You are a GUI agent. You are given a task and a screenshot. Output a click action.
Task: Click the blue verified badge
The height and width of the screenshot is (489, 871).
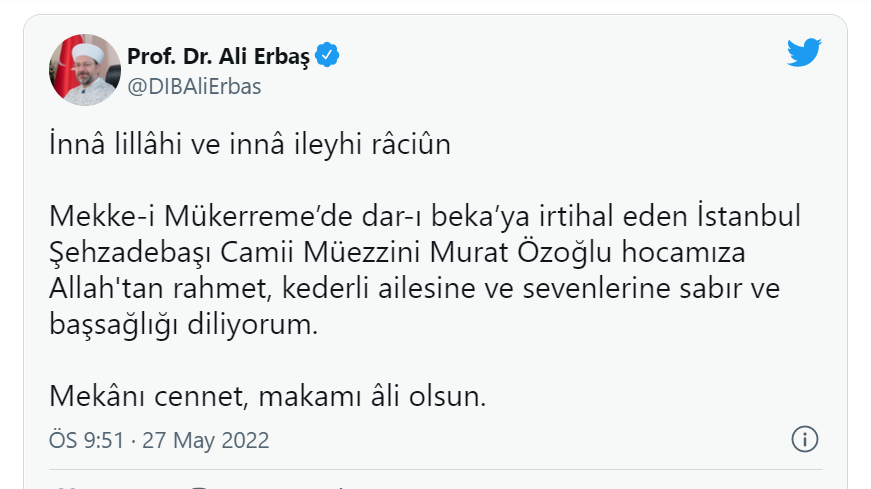[327, 56]
